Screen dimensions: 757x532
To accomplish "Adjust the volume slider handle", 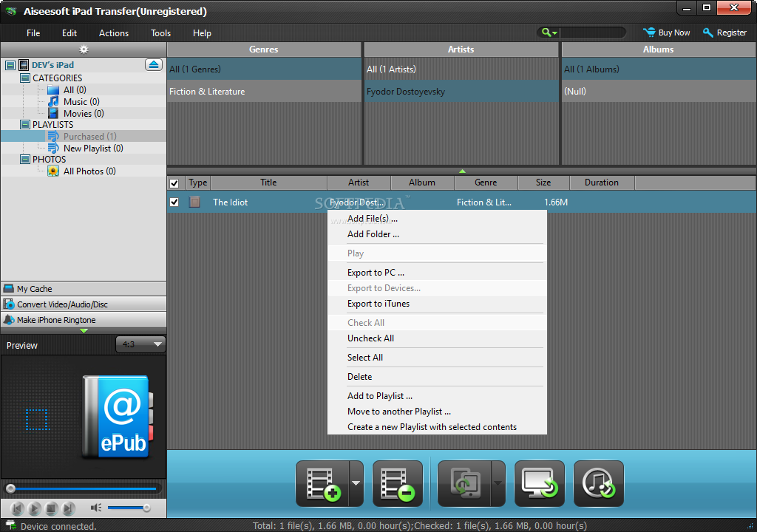I will tap(146, 508).
